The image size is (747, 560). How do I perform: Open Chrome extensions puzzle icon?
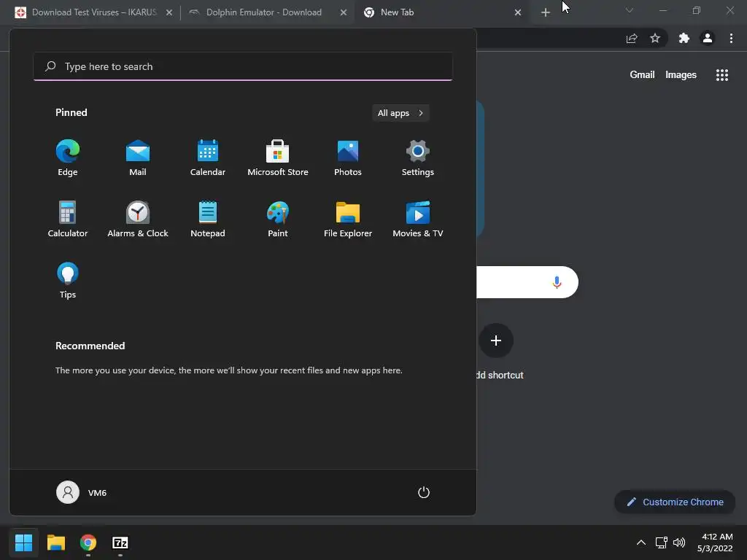point(684,38)
